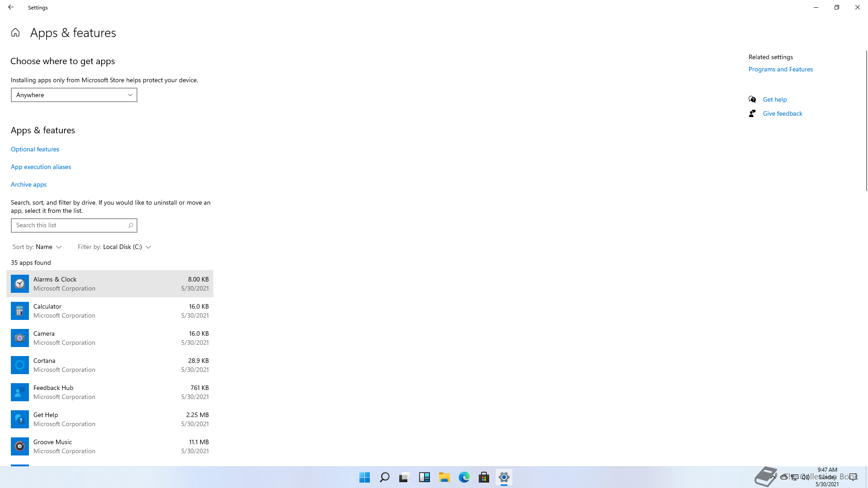Click the Give feedback person icon
This screenshot has width=868, height=488.
[x=752, y=113]
